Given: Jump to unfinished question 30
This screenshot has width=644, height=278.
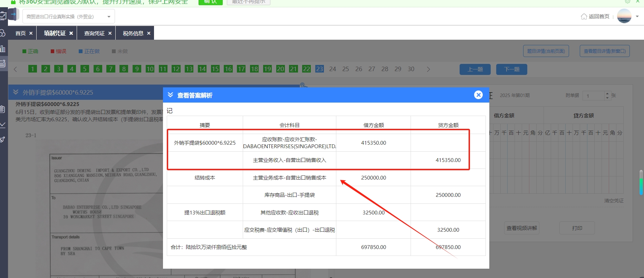Looking at the screenshot, I should click(411, 69).
